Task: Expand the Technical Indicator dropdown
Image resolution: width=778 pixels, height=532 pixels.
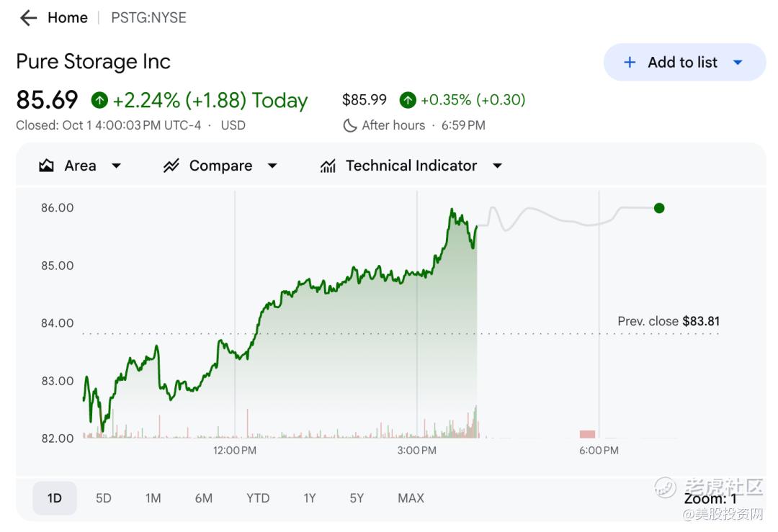Action: (497, 166)
